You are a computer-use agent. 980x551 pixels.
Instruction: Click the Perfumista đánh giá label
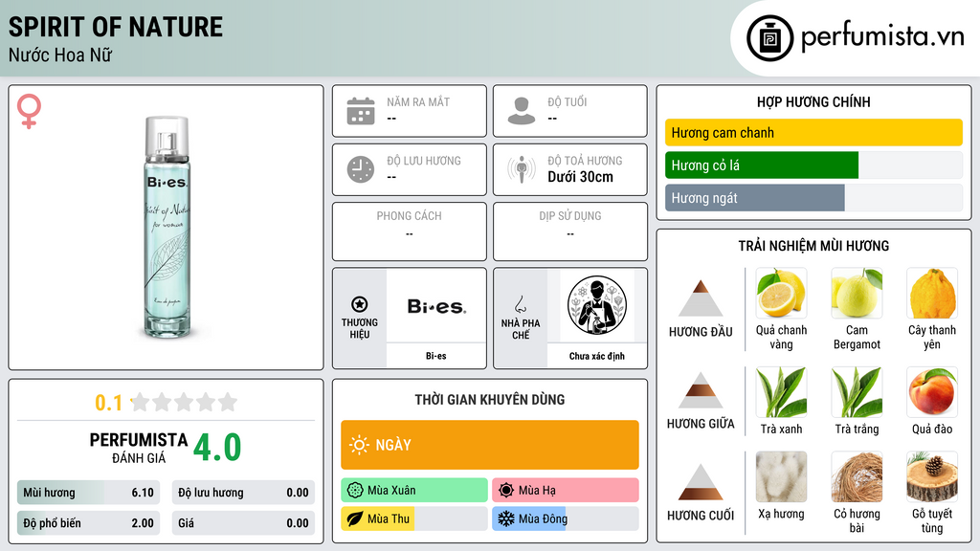click(139, 448)
